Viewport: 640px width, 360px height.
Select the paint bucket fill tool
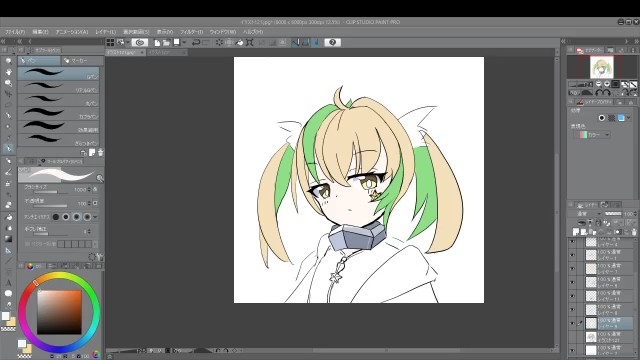coord(8,217)
